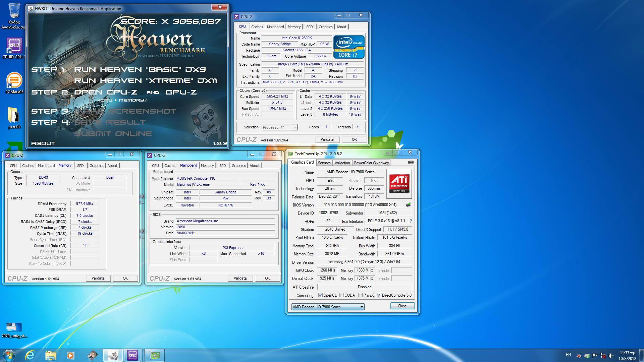Viewport: 644px width, 362px height.
Task: Switch to the CPU-Z taskbar button
Action: pyautogui.click(x=132, y=355)
